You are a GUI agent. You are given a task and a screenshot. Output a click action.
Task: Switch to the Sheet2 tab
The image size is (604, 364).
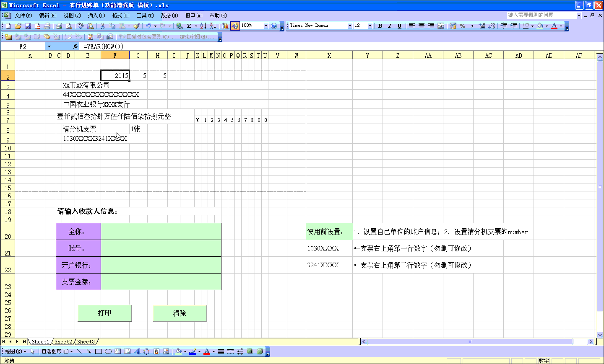[x=63, y=342]
